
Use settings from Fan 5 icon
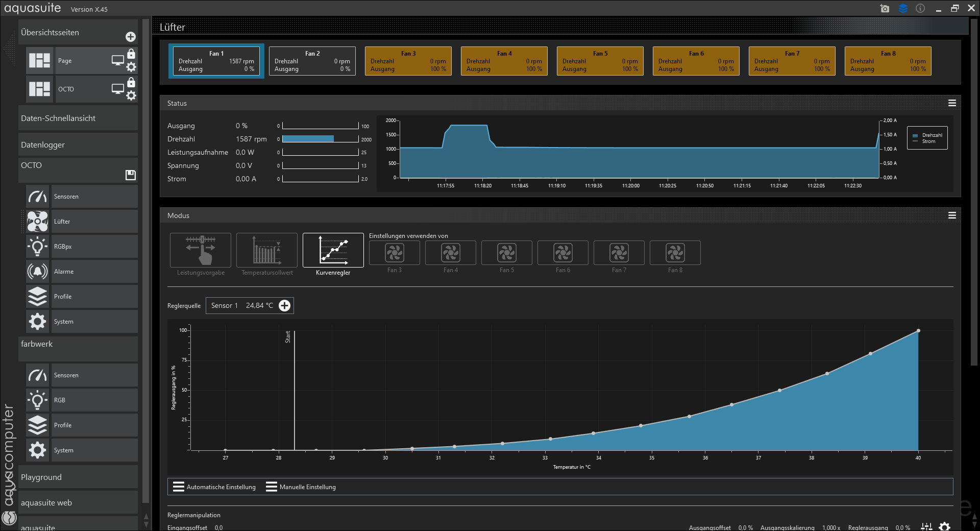(x=506, y=253)
